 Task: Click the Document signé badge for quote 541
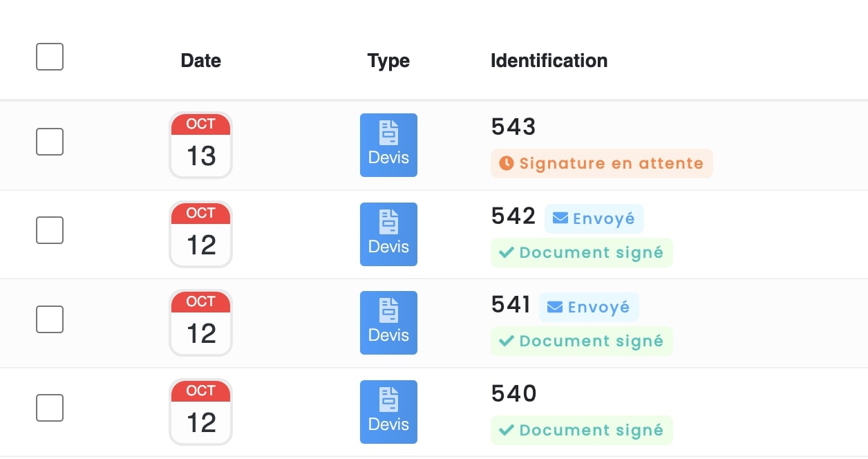tap(581, 341)
